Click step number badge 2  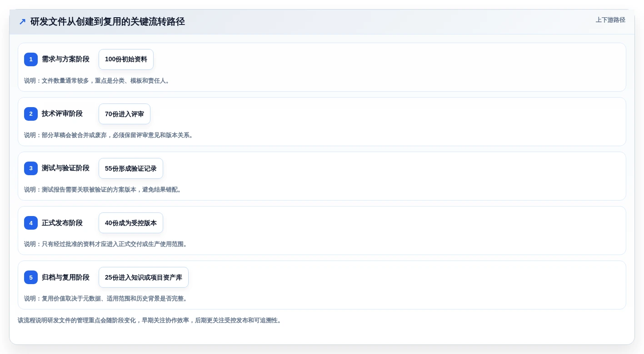coord(31,114)
